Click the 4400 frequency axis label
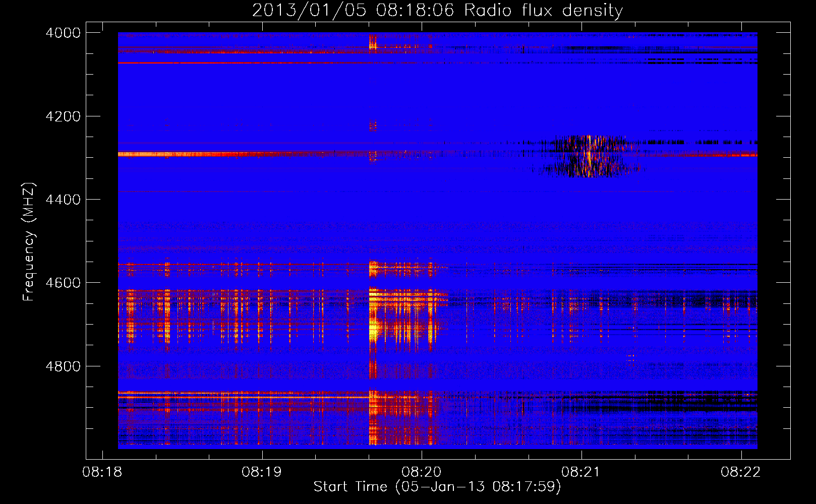The width and height of the screenshot is (816, 504). click(x=63, y=200)
